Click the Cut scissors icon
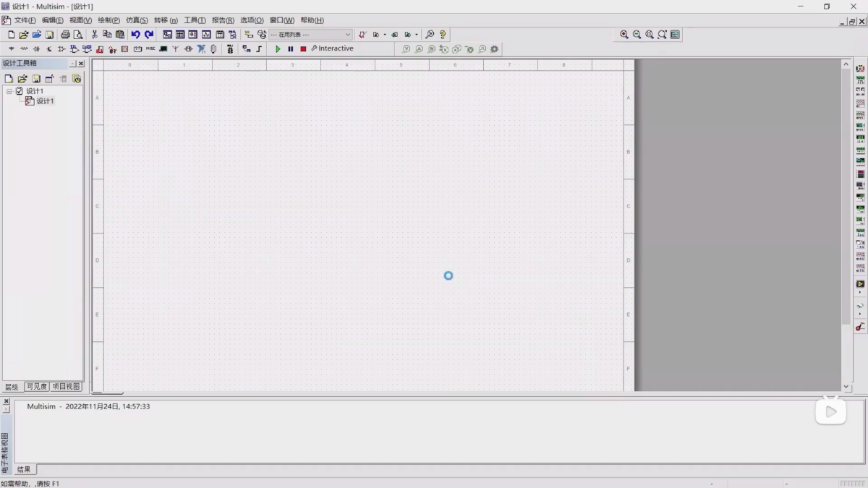 (x=94, y=35)
